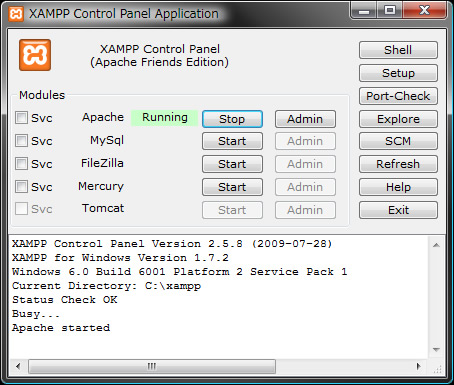Click the Tomcat Start button
Viewport: 454px width, 385px height.
tap(232, 210)
